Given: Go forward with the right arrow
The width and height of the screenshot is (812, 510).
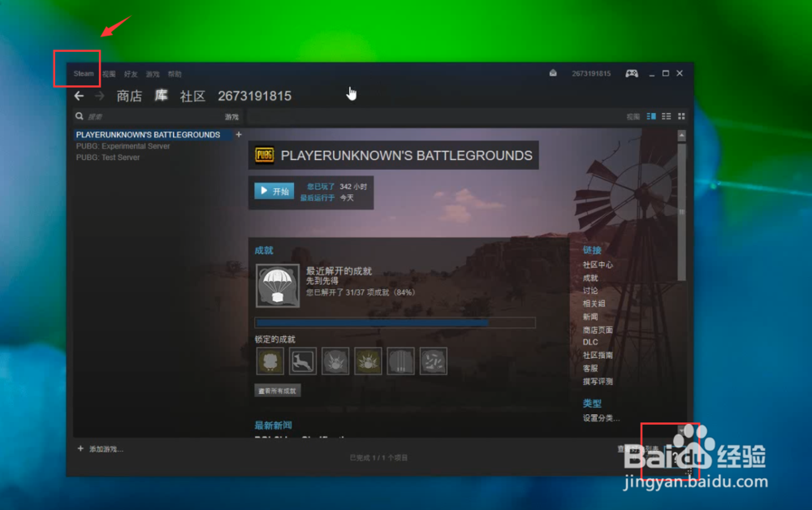Looking at the screenshot, I should (x=99, y=96).
